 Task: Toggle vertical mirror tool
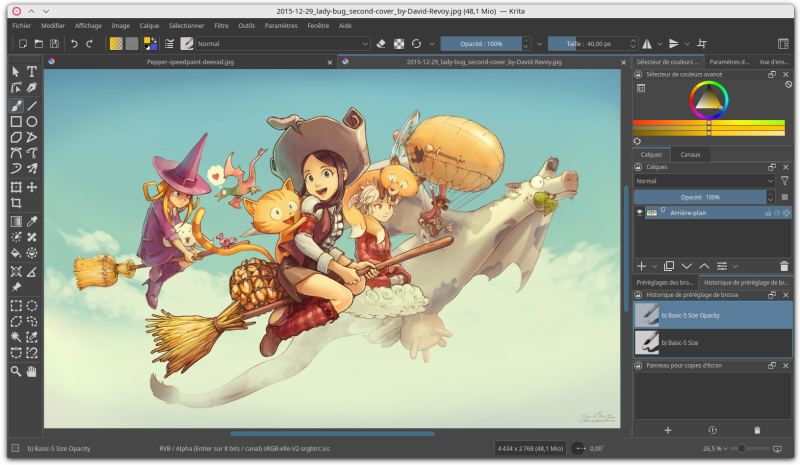673,44
